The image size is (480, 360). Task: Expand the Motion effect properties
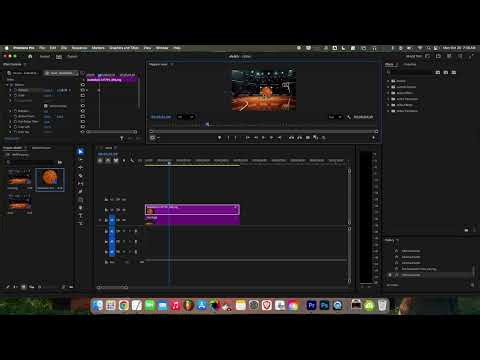coord(7,85)
